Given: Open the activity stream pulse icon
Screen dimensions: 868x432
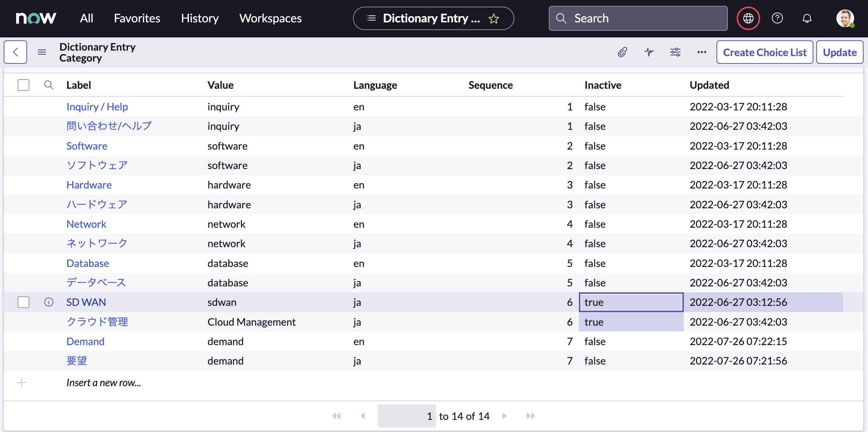Looking at the screenshot, I should click(x=649, y=52).
